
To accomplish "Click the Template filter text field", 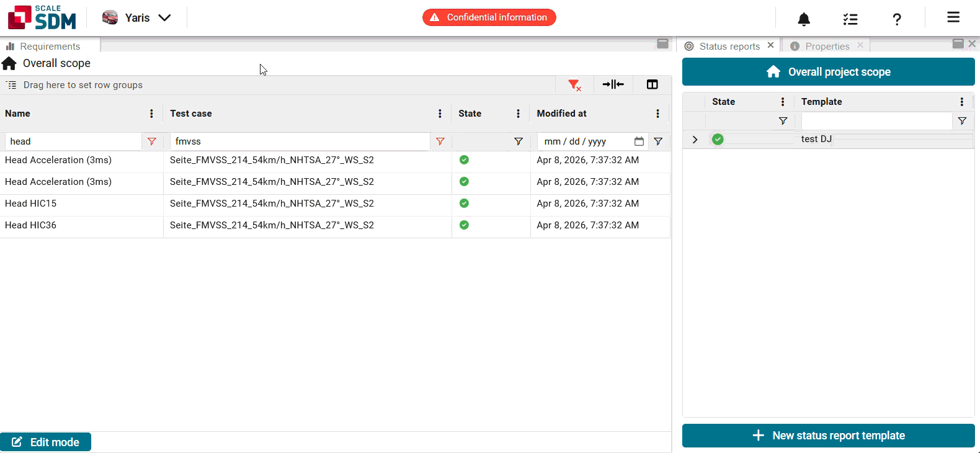I will pos(876,121).
